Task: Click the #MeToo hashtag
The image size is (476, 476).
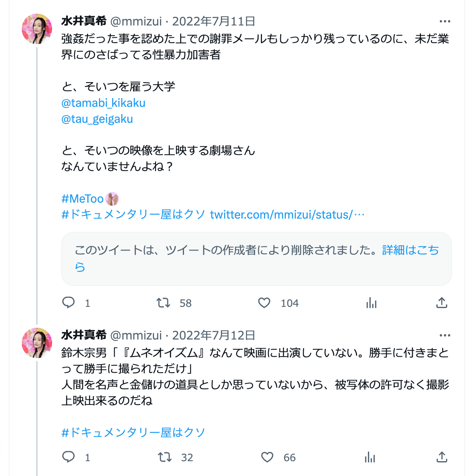Action: (83, 198)
